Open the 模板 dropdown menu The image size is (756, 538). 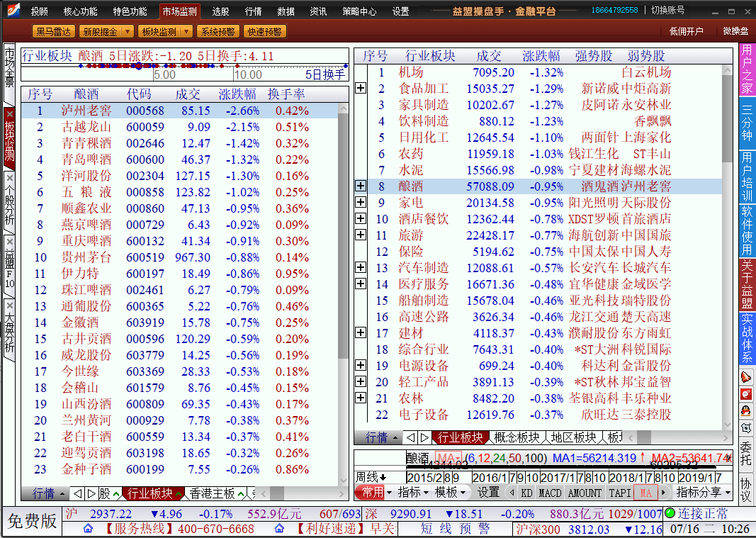[x=450, y=492]
